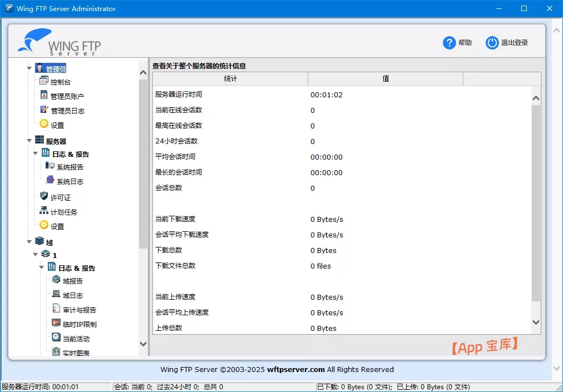563x392 pixels.
Task: Open 域报告 under domain 1
Action: point(72,281)
